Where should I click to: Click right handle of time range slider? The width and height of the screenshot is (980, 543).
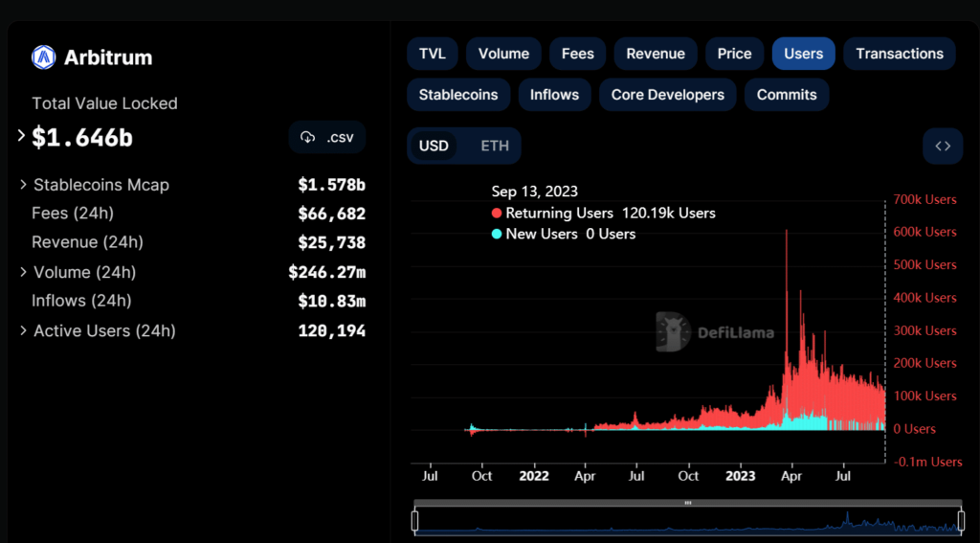(x=961, y=520)
